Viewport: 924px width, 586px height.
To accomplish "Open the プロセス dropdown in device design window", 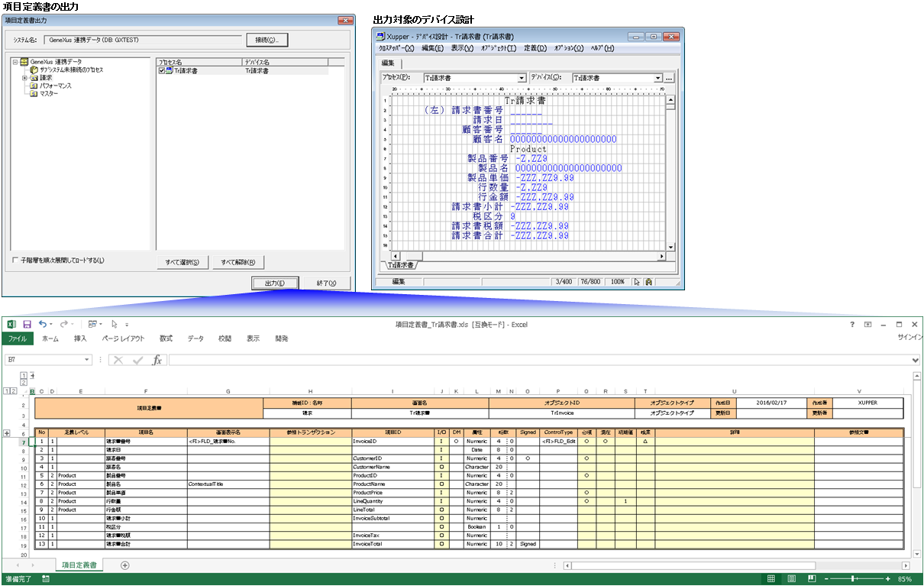I will [x=522, y=78].
